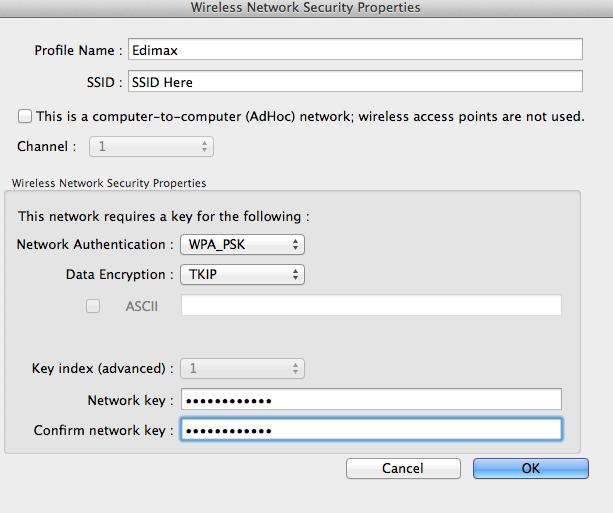Click the Wireless Network Security Properties group heading
Screen dimensions: 613x513
(x=109, y=183)
